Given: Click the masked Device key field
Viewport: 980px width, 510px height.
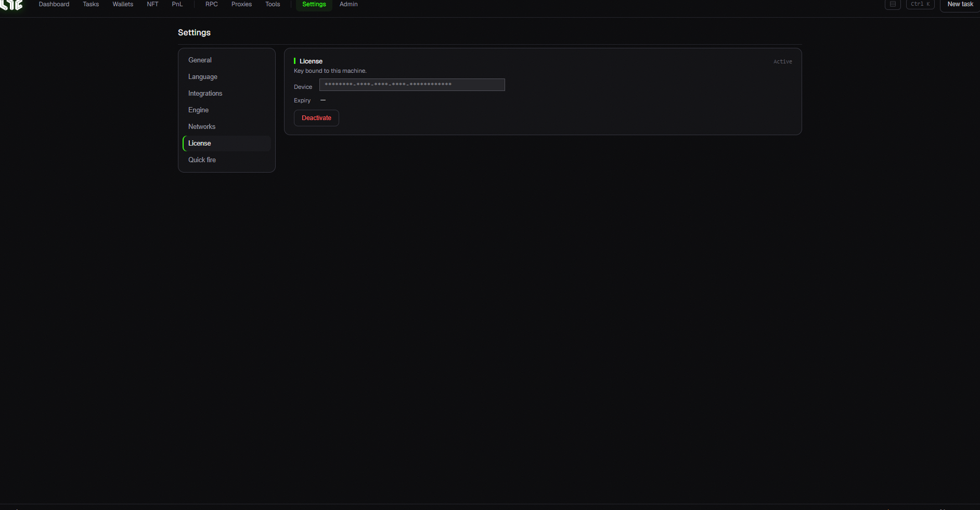Looking at the screenshot, I should tap(412, 85).
